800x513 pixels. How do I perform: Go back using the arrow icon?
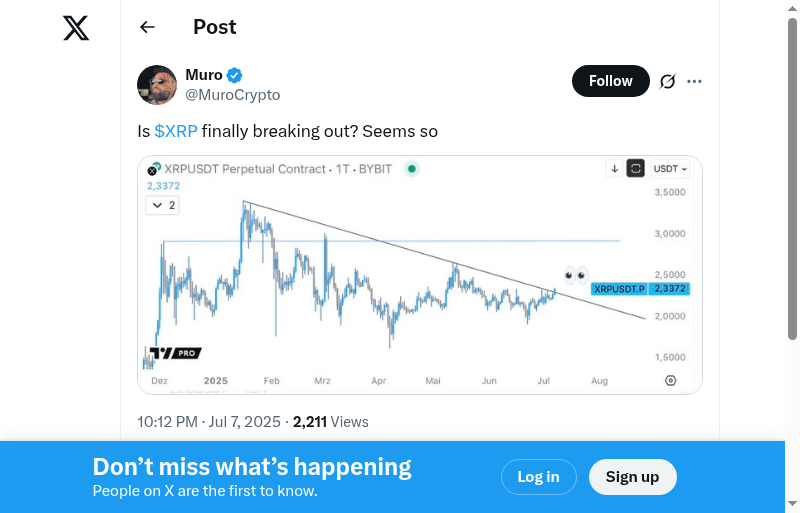(x=148, y=27)
